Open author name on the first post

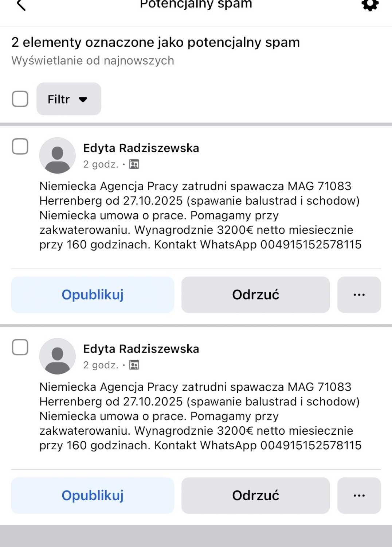point(141,148)
